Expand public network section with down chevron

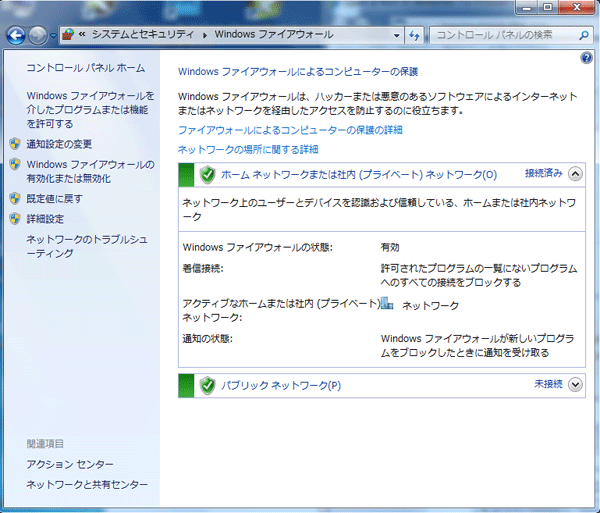575,385
